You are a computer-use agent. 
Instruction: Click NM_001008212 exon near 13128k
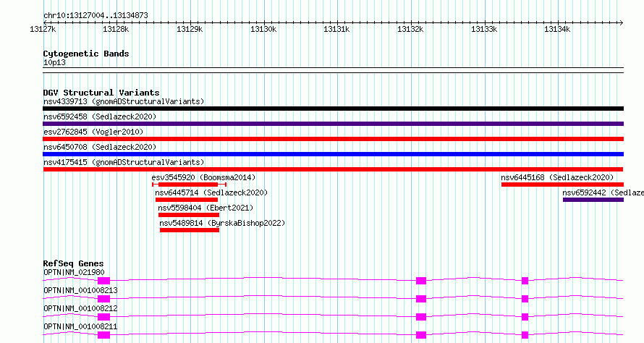coord(104,317)
